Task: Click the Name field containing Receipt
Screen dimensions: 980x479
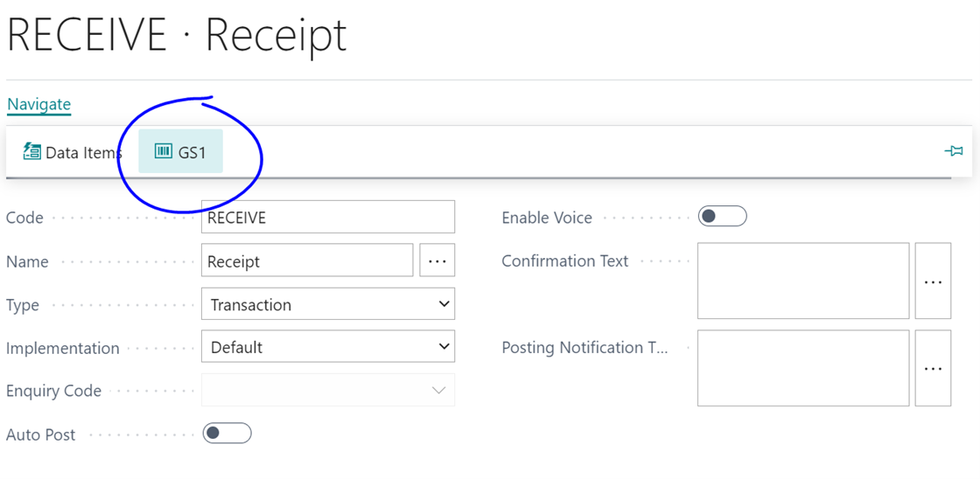Action: click(307, 260)
